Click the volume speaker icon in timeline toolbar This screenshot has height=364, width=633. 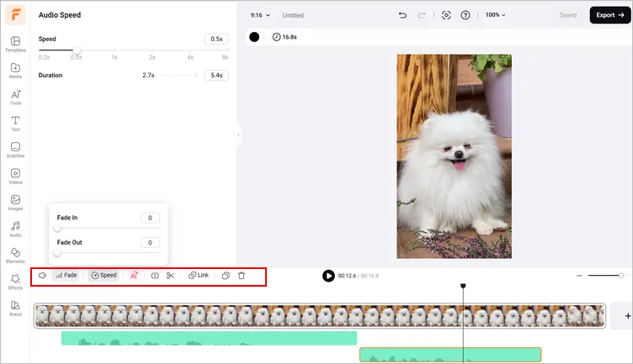tap(42, 276)
